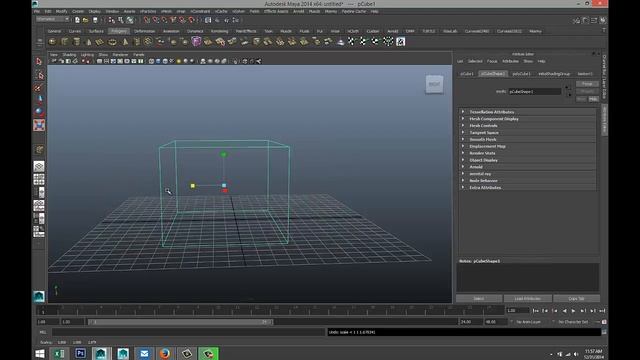
Task: Create a polygon plane from shelf
Action: pyautogui.click(x=100, y=42)
